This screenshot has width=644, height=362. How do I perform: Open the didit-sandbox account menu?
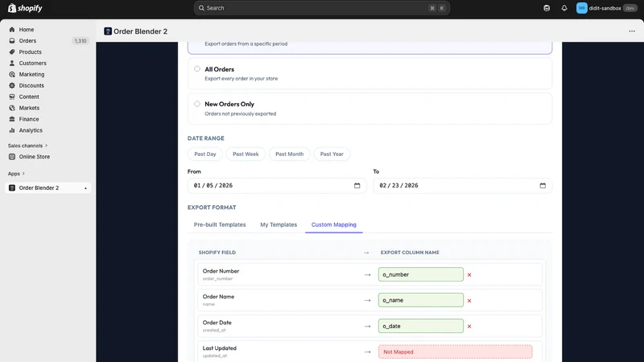606,8
